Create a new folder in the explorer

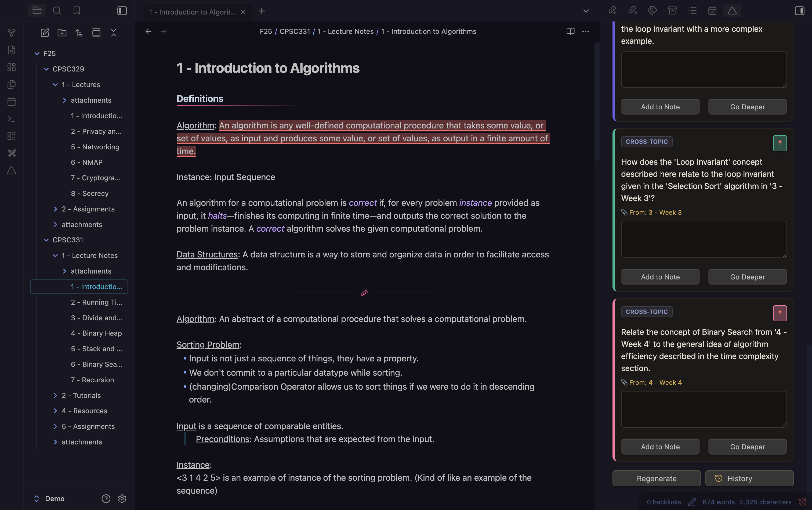[x=62, y=33]
